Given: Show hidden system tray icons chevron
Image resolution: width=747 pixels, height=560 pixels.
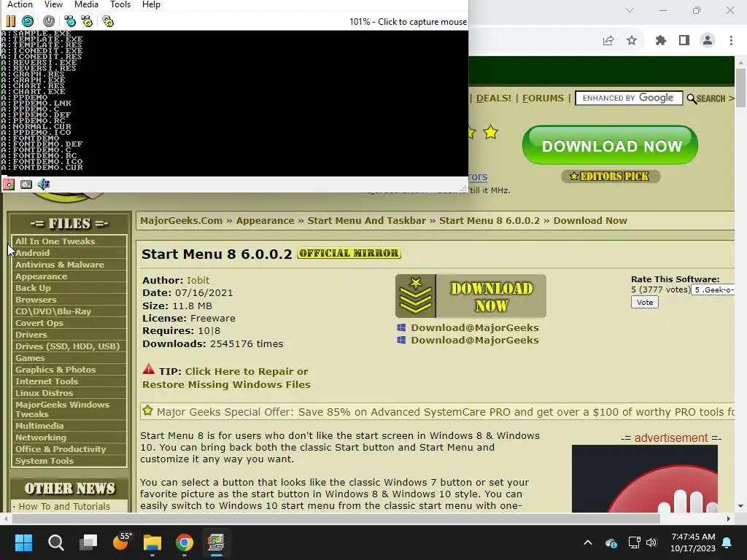Looking at the screenshot, I should (588, 542).
